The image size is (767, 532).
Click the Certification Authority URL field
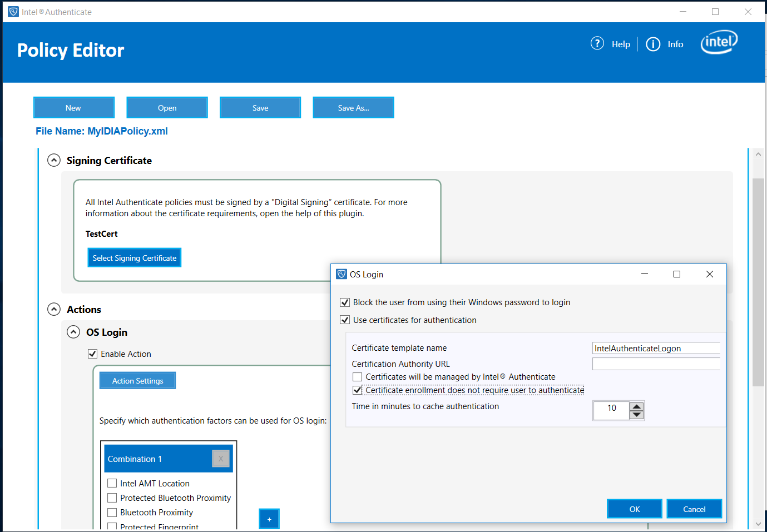point(656,364)
